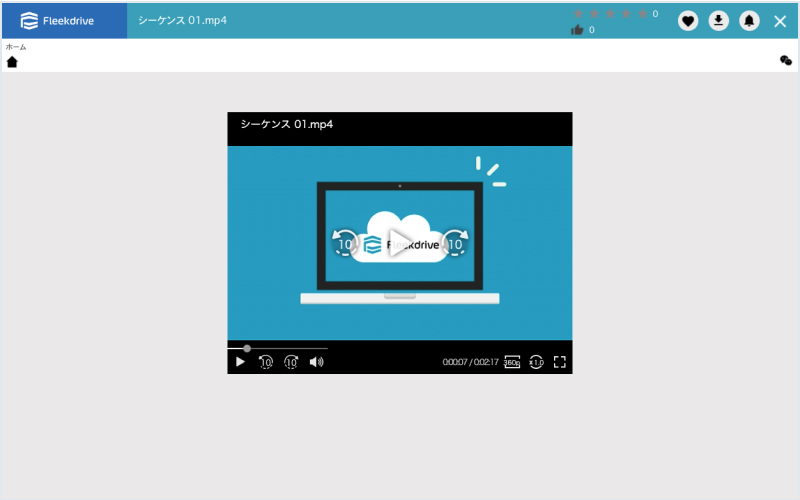Skip forward 10 seconds using overlay icon

pyautogui.click(x=455, y=243)
